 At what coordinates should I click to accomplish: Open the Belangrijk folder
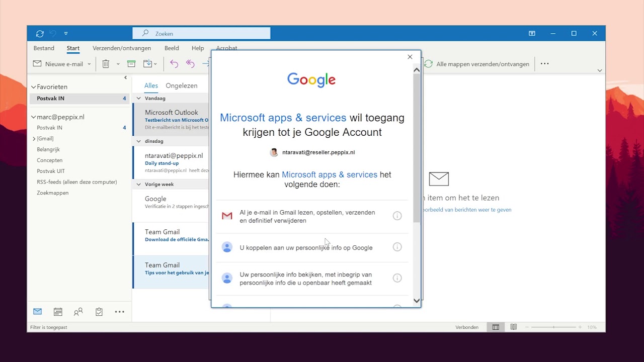[x=49, y=149]
